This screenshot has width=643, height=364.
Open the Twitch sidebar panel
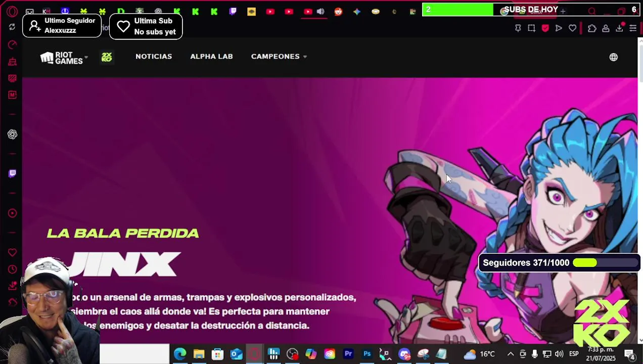pos(12,173)
